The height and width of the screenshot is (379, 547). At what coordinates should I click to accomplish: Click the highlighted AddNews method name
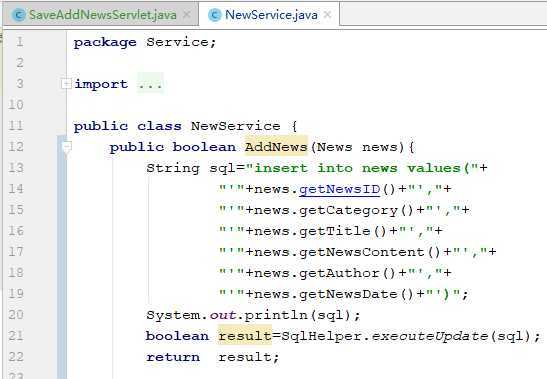pos(276,147)
